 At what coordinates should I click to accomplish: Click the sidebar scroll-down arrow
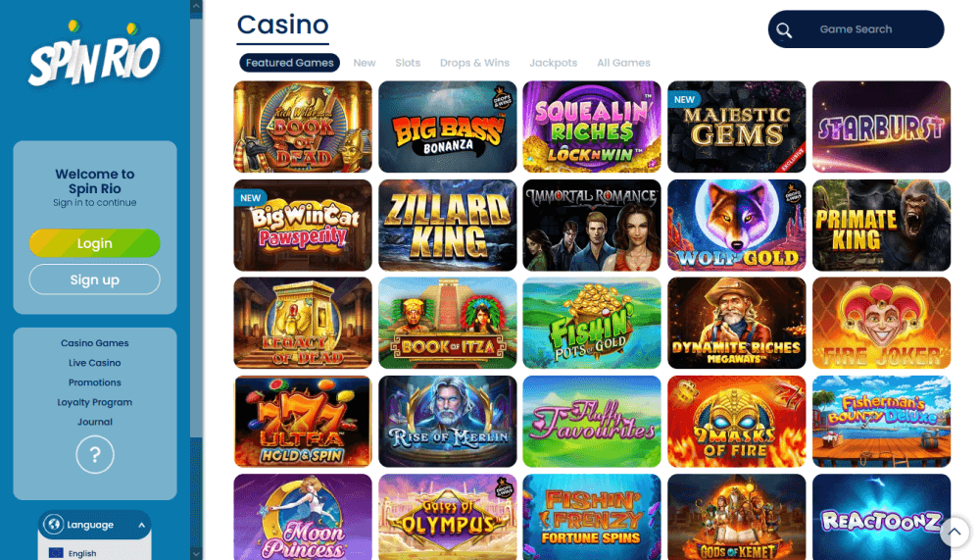pos(196,554)
